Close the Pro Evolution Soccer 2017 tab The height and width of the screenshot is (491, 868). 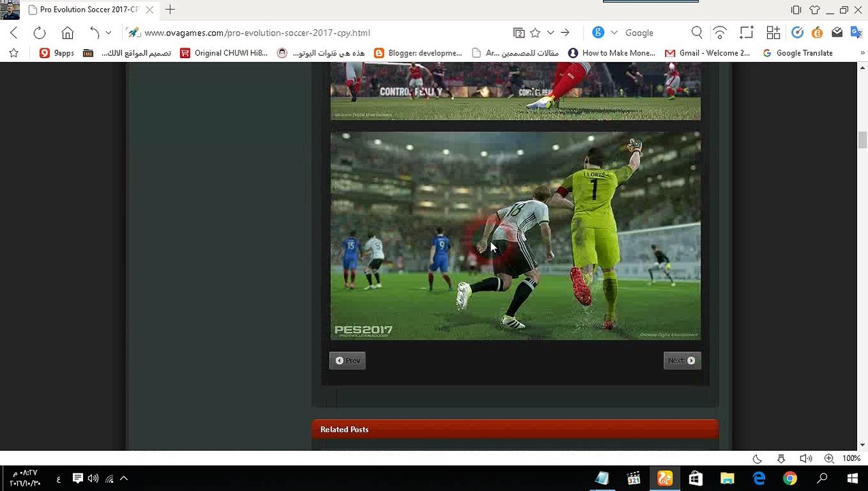[x=149, y=10]
